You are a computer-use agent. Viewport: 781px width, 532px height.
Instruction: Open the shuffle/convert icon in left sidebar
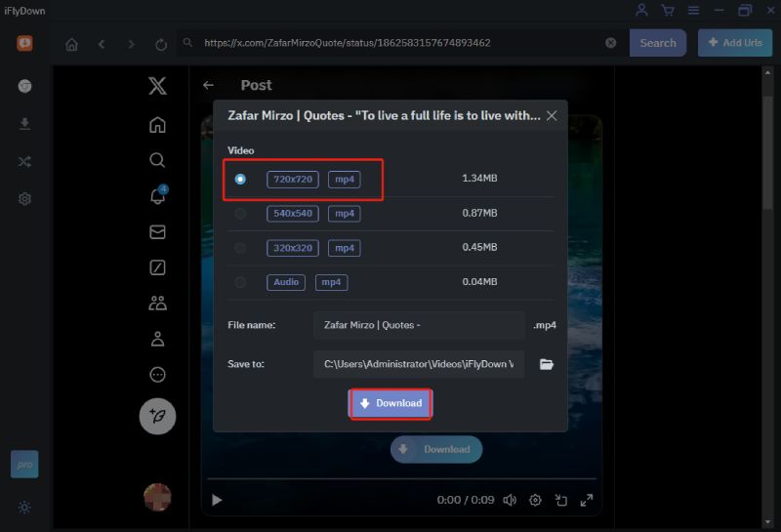(24, 161)
